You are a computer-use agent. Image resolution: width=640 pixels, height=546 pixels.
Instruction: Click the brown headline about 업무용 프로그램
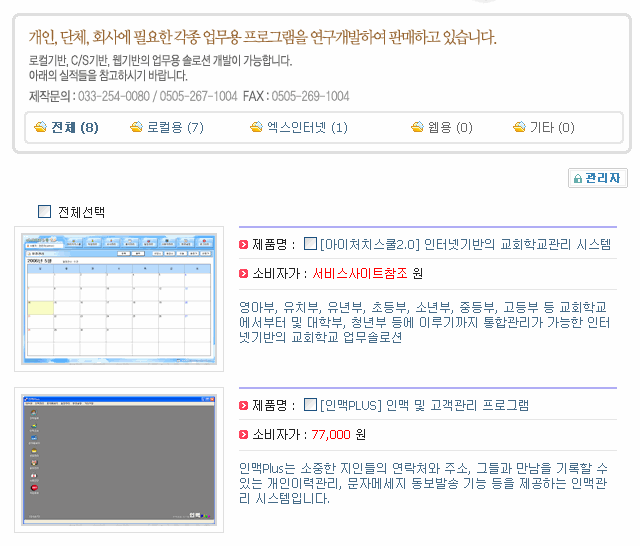(x=262, y=38)
